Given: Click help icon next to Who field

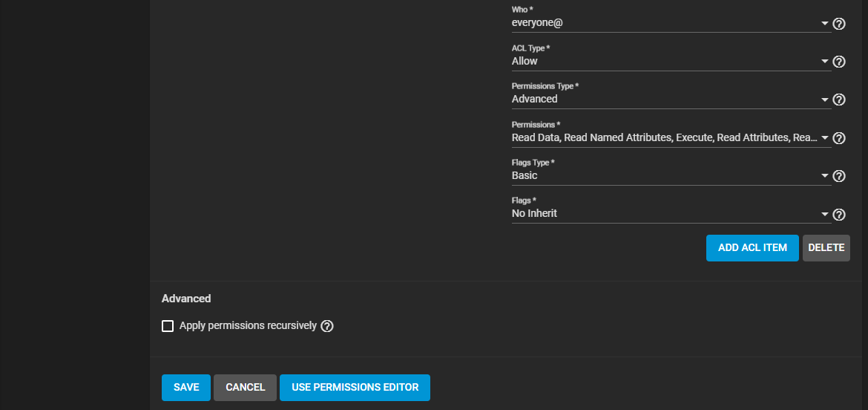Looking at the screenshot, I should [839, 24].
